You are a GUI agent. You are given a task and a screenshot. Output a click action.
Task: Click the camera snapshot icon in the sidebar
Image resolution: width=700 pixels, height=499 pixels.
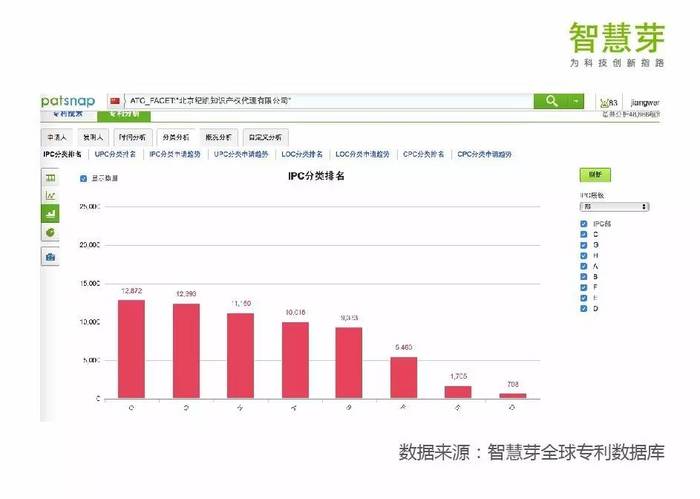pyautogui.click(x=50, y=257)
